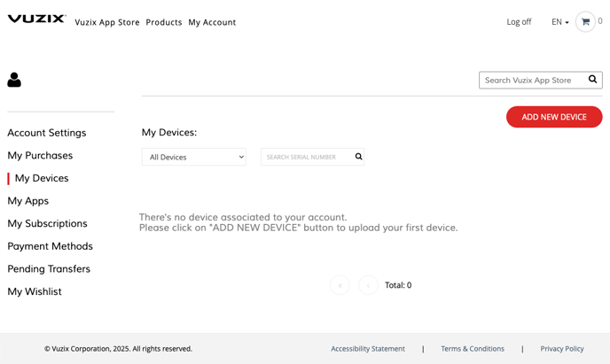Open the Privacy Policy footer link

[562, 349]
